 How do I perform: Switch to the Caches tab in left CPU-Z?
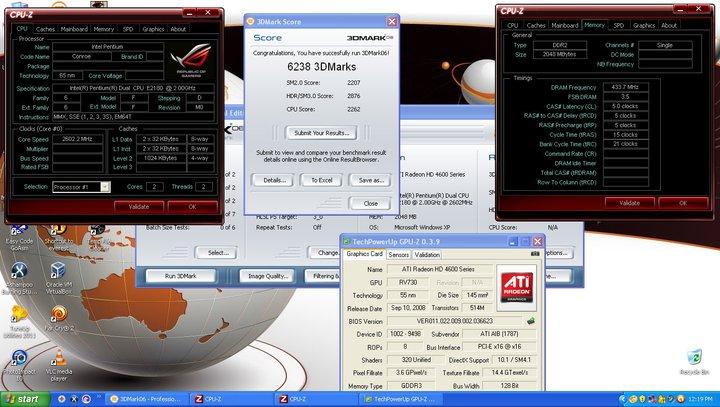[45, 29]
